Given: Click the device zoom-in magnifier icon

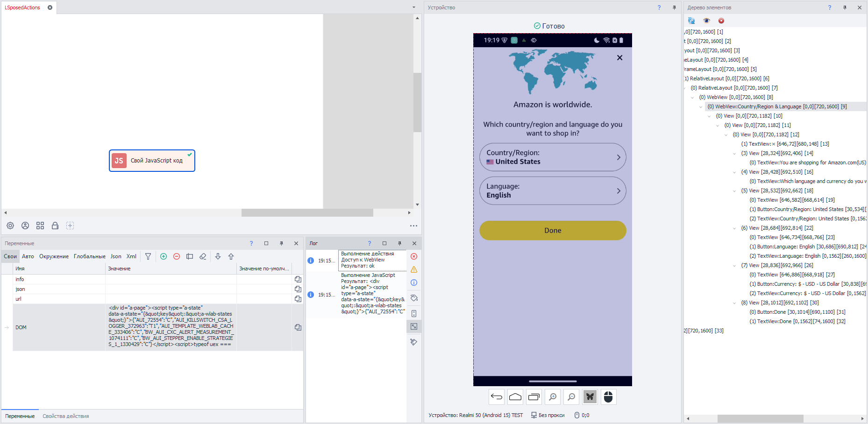Looking at the screenshot, I should (x=553, y=397).
